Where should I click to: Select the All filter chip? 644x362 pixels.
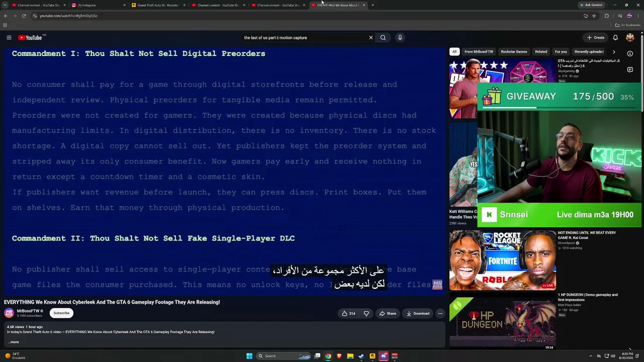click(x=454, y=52)
